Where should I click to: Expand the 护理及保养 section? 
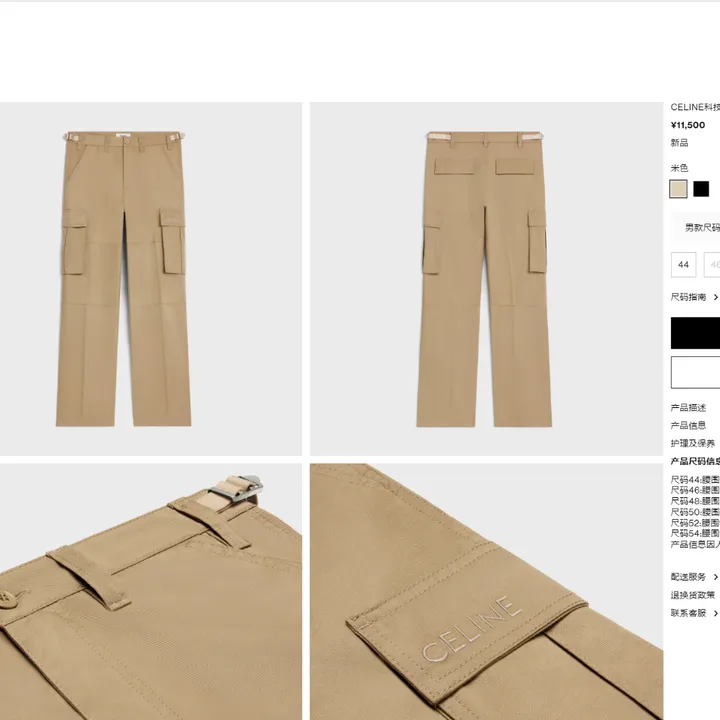[x=692, y=444]
